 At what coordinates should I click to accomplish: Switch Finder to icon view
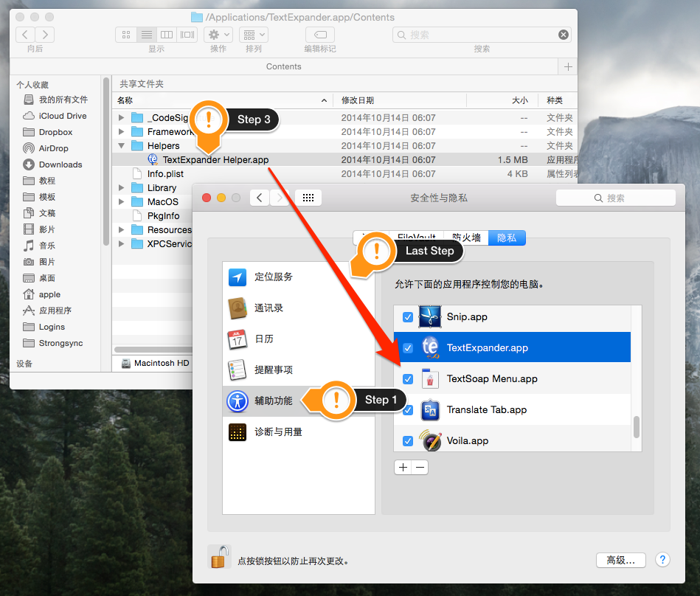126,35
